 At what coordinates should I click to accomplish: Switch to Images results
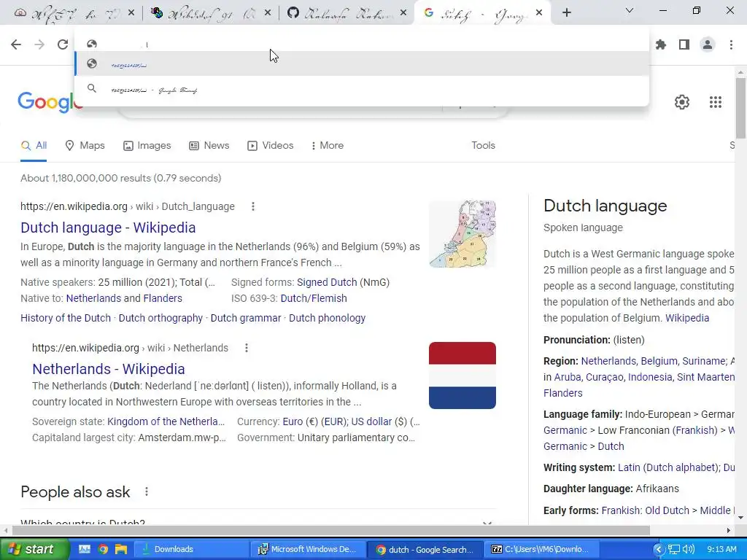(x=147, y=146)
